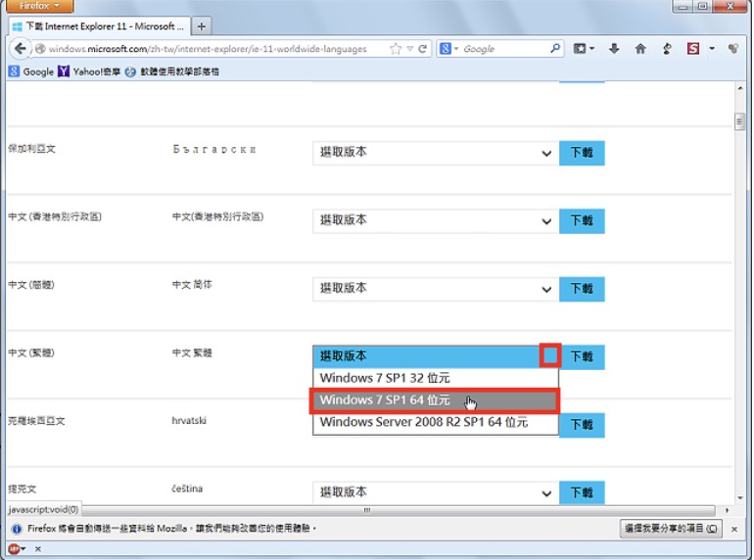Click the hrvatski language name text
Image resolution: width=754 pixels, height=560 pixels.
189,421
